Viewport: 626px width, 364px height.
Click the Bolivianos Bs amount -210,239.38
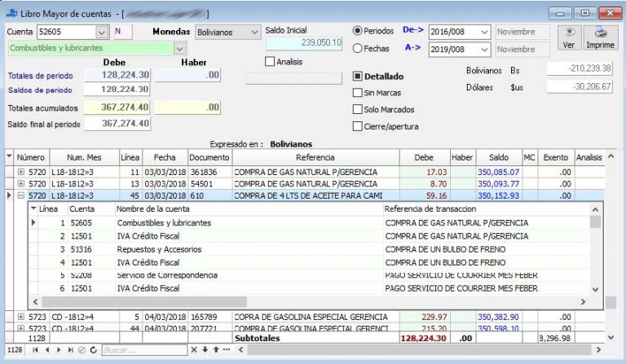coord(580,68)
